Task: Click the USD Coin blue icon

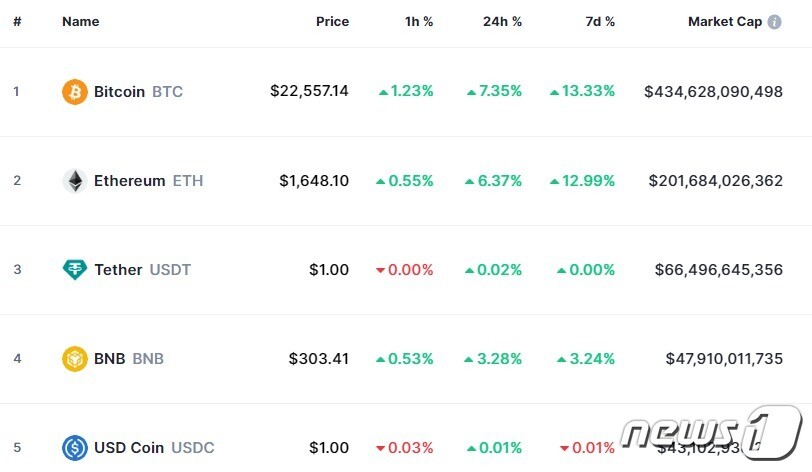Action: point(75,448)
